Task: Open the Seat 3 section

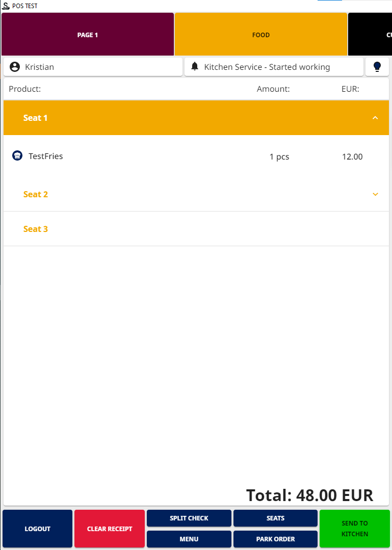Action: pyautogui.click(x=36, y=229)
